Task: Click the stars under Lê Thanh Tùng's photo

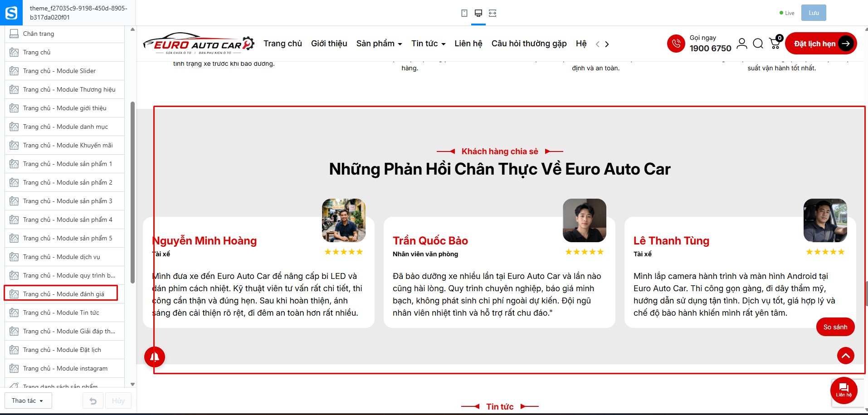Action: coord(825,252)
